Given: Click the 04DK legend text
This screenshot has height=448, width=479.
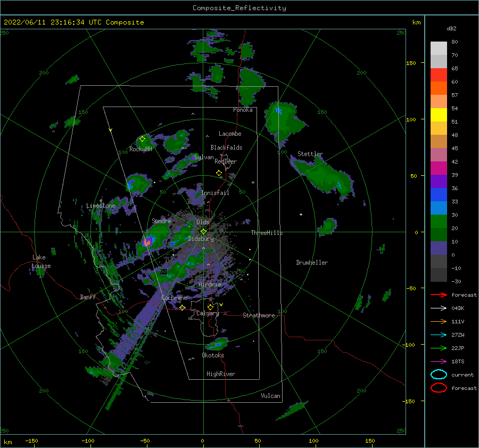Looking at the screenshot, I should coord(458,308).
